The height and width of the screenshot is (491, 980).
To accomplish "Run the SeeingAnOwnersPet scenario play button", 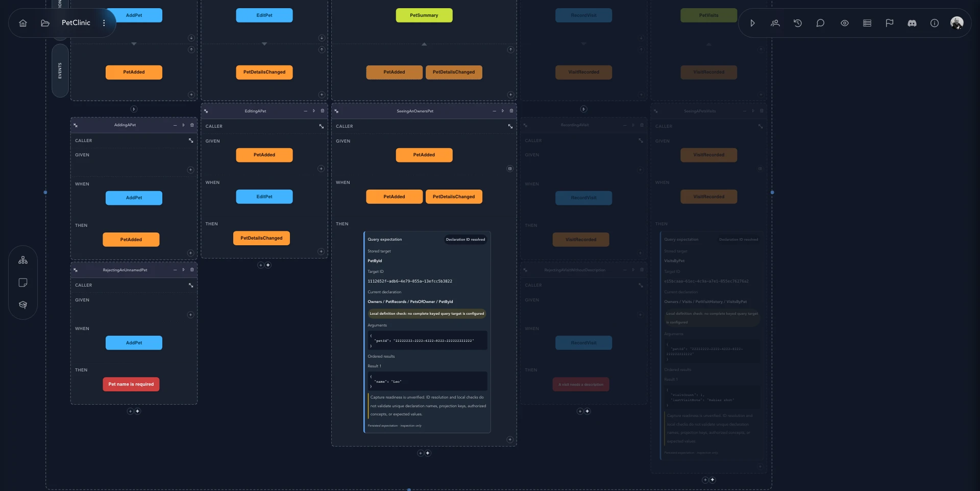I will point(503,111).
